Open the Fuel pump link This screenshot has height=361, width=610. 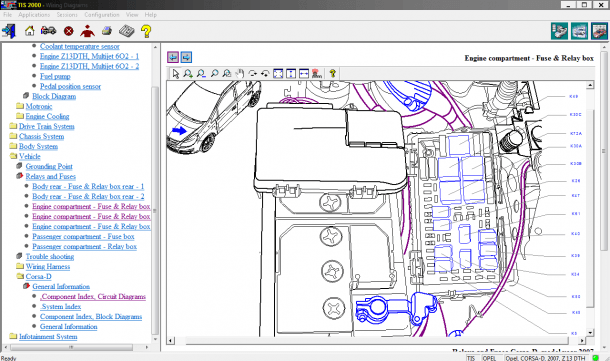(55, 76)
